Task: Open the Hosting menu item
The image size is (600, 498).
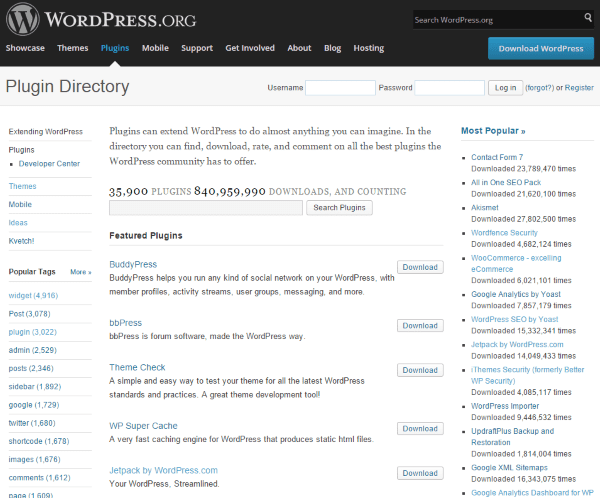Action: 369,48
